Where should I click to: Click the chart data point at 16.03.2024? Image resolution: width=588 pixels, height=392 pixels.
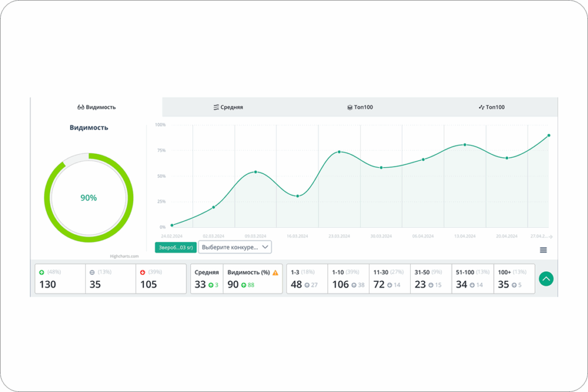point(298,196)
